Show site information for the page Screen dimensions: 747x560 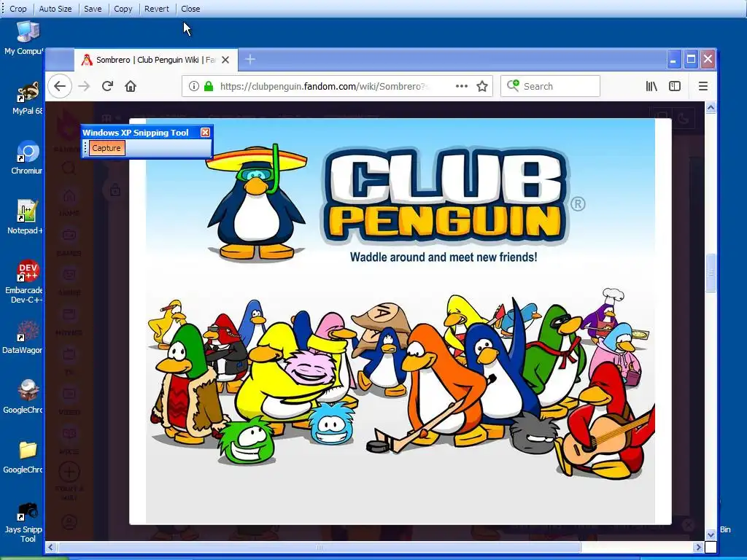(x=193, y=86)
